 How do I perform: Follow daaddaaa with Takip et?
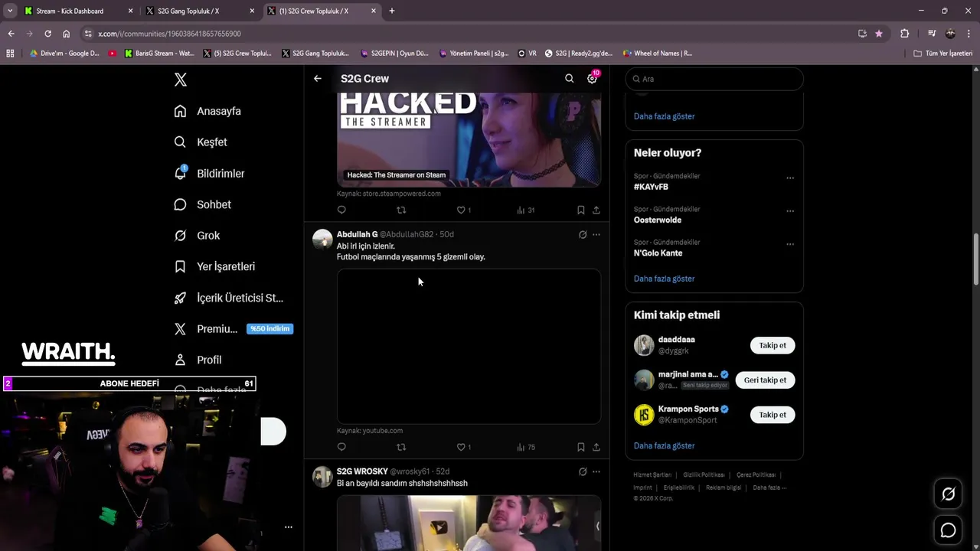coord(773,345)
